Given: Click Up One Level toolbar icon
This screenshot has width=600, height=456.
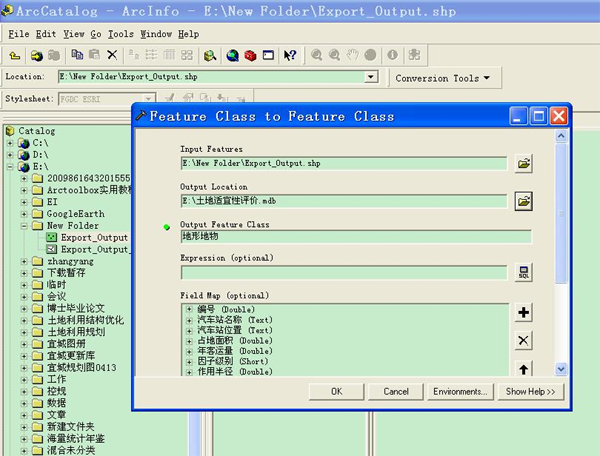Looking at the screenshot, I should pyautogui.click(x=16, y=55).
